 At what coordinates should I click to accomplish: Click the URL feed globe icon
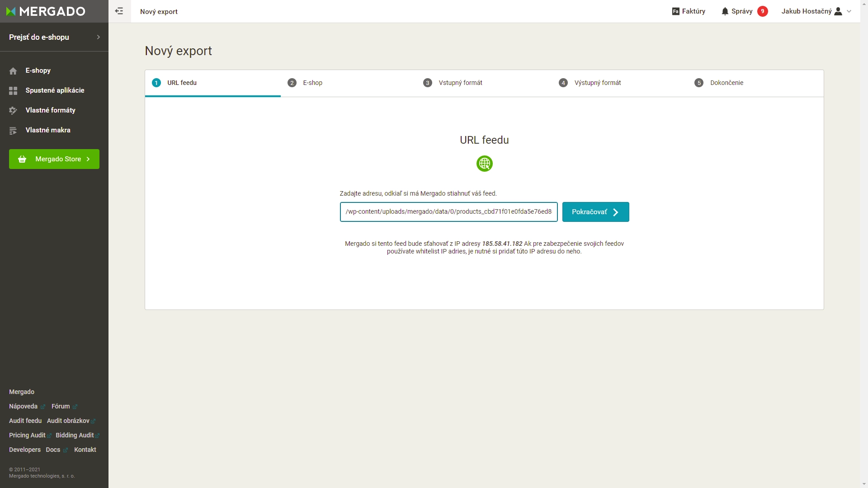pos(484,163)
